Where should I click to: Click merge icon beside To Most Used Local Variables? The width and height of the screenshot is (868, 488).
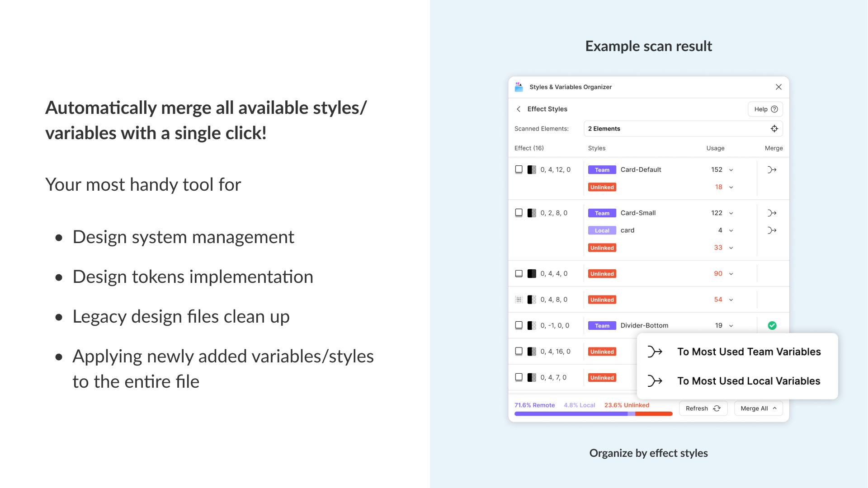tap(655, 381)
